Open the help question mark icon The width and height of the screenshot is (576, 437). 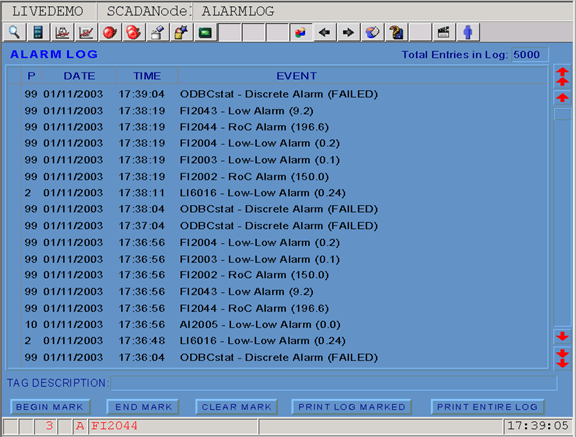(396, 32)
